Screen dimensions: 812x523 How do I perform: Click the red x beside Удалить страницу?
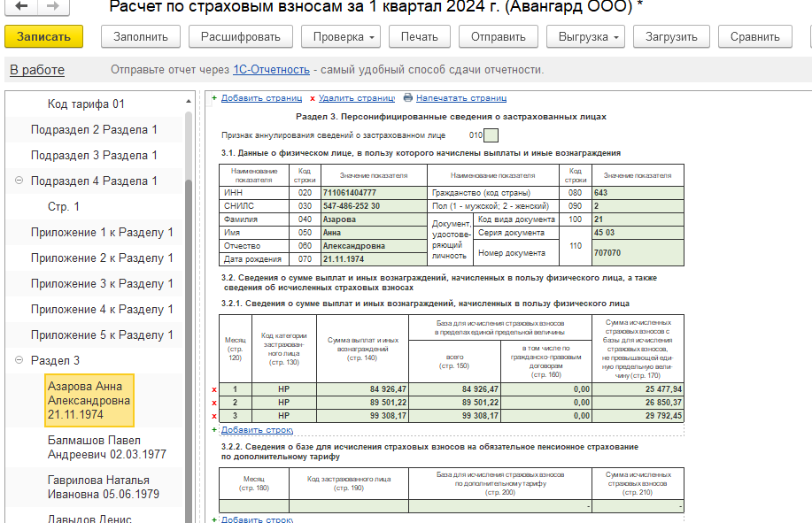click(x=313, y=98)
